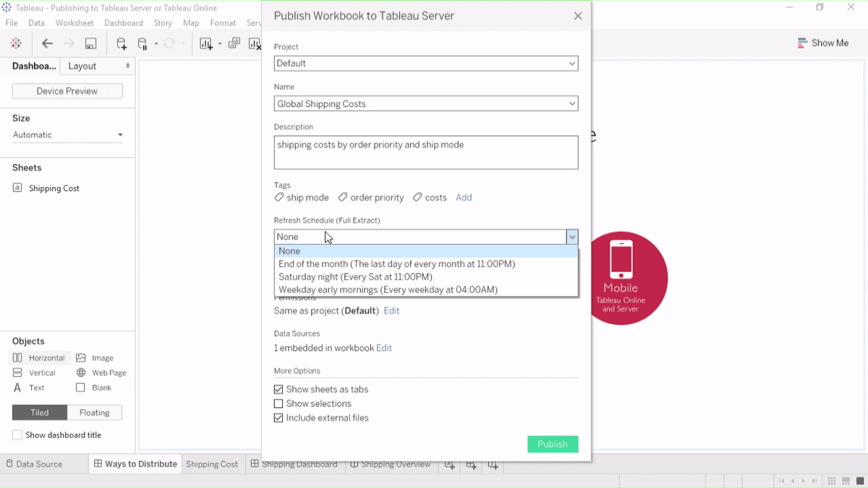Click the New Worksheet chart icon

click(207, 43)
